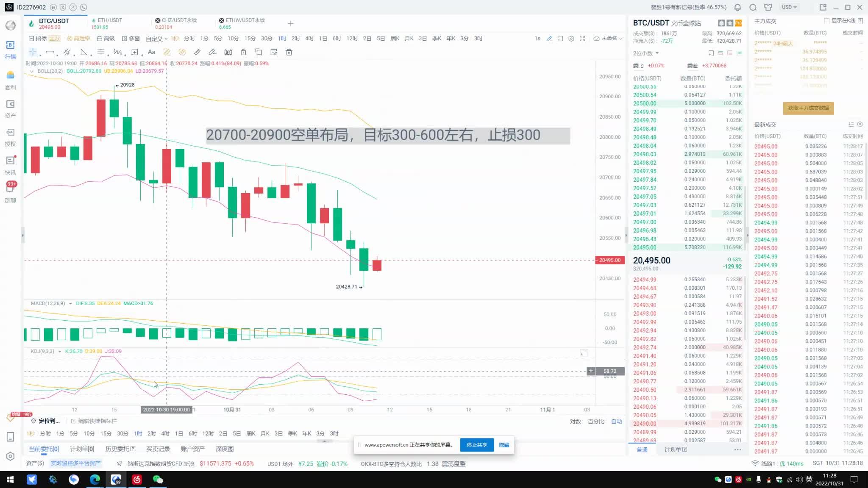This screenshot has width=868, height=488.
Task: Open the fullscreen chart icon
Action: point(582,39)
